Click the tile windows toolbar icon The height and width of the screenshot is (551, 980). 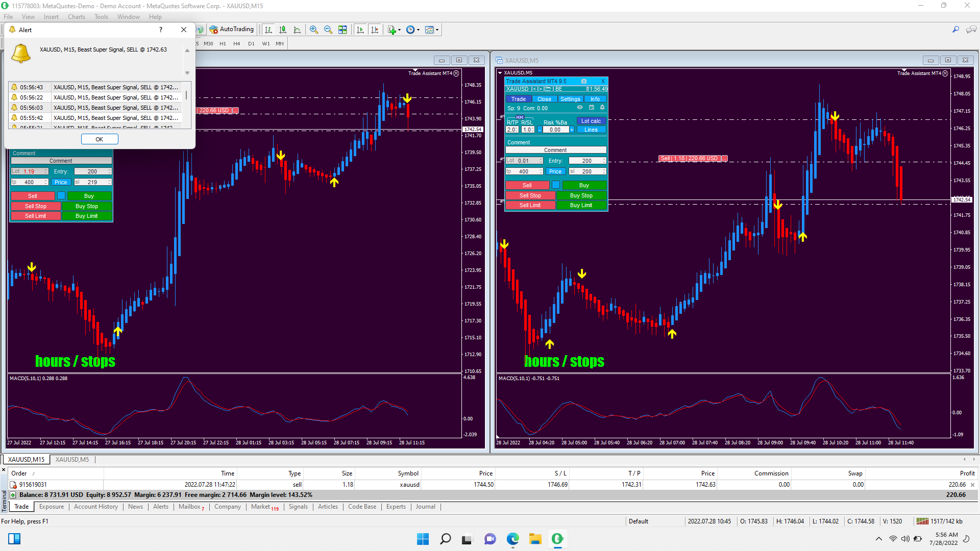click(342, 30)
